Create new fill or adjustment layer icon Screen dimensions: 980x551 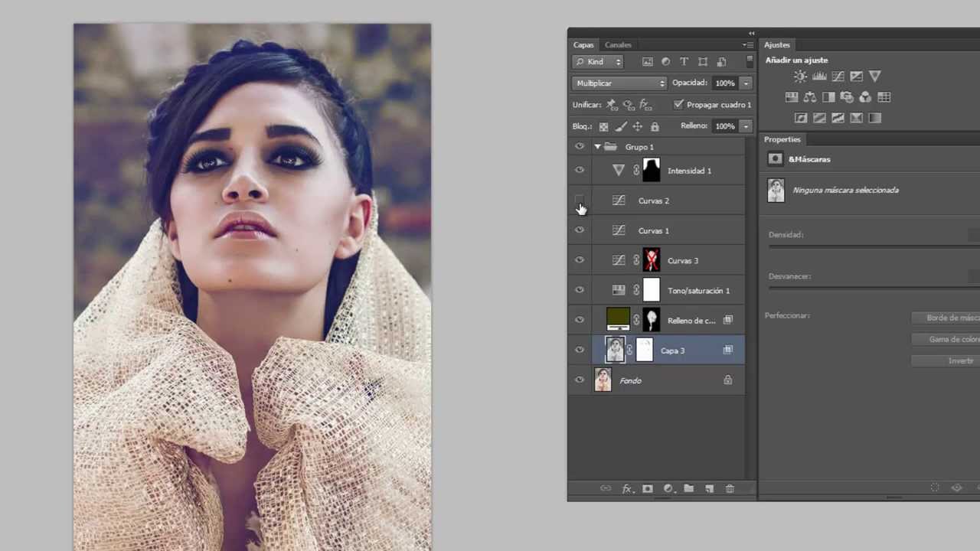(668, 488)
